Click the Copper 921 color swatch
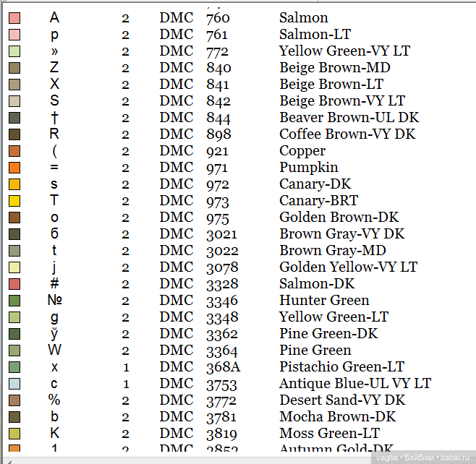The image size is (476, 464). click(x=14, y=151)
